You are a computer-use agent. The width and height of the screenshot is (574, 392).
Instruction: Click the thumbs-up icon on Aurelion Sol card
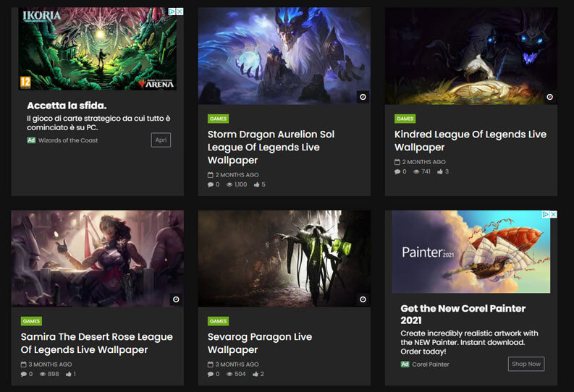(257, 184)
